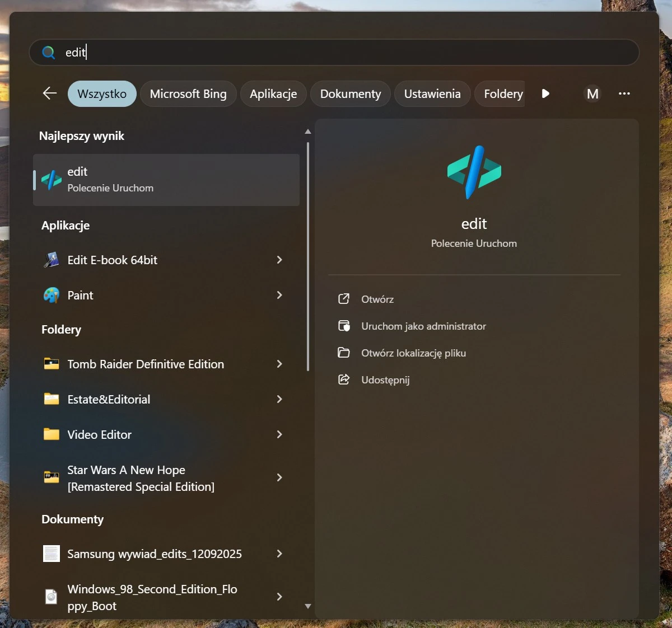Click the Edit E-book 64bit app icon
Screen dimensions: 672x628
(52, 260)
